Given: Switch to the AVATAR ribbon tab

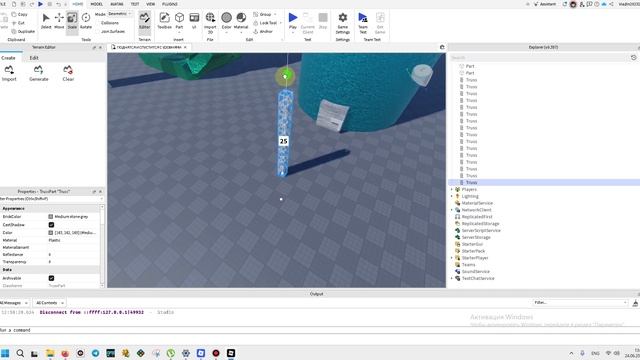Looking at the screenshot, I should tap(117, 4).
